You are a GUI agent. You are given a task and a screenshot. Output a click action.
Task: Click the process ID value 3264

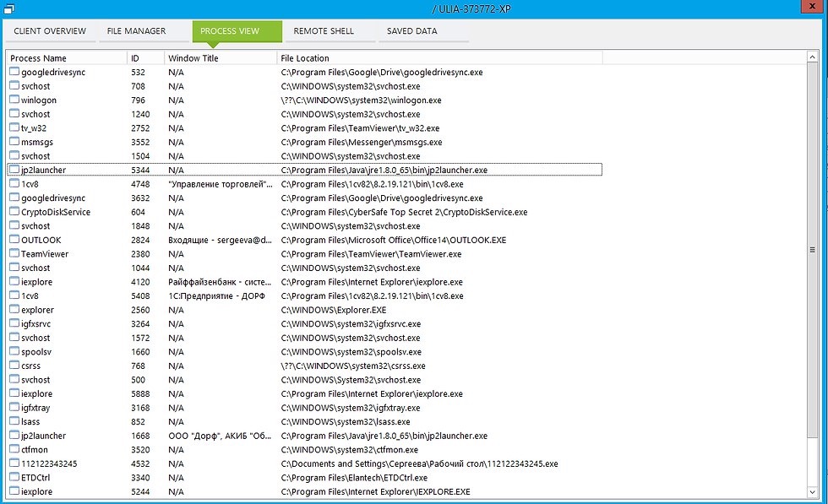click(x=140, y=324)
